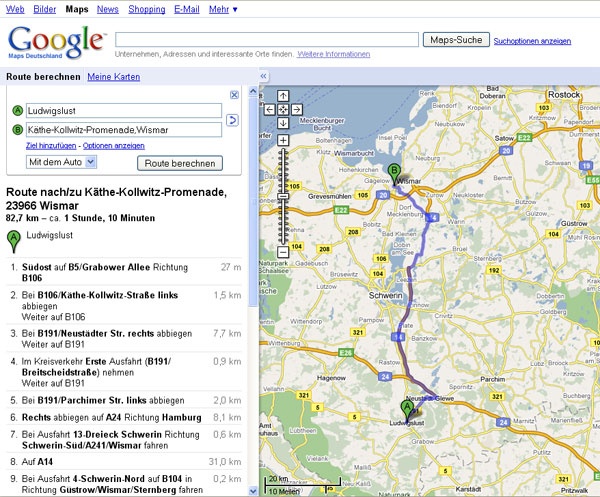The image size is (600, 497).
Task: Switch to the 'Meine Karten' tab
Action: click(114, 77)
